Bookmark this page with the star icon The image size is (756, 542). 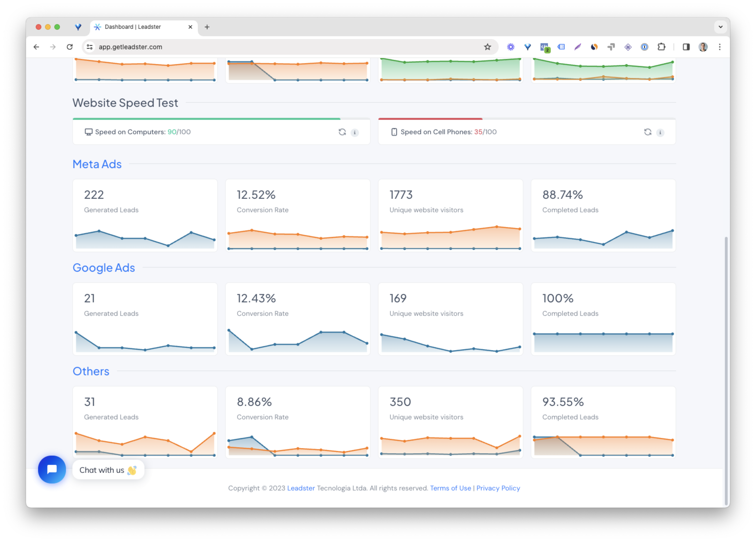point(487,47)
